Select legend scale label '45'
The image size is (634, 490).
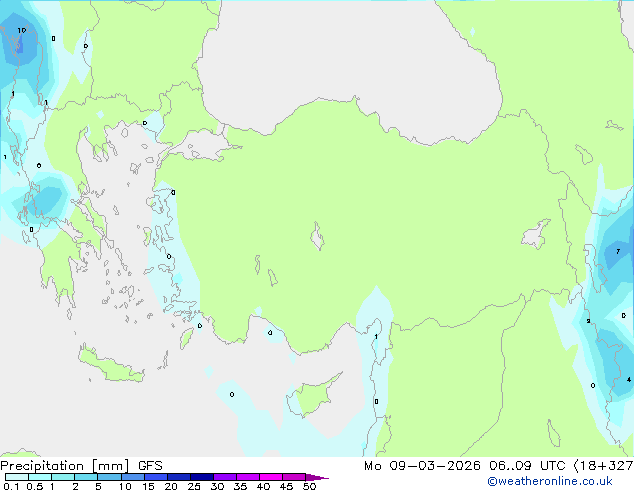(286, 486)
